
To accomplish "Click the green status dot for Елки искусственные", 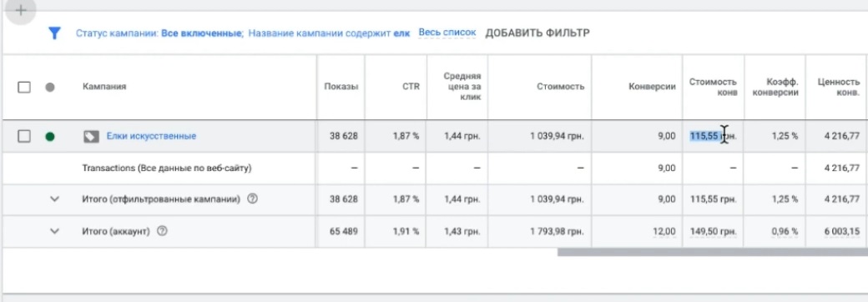I will coord(50,136).
